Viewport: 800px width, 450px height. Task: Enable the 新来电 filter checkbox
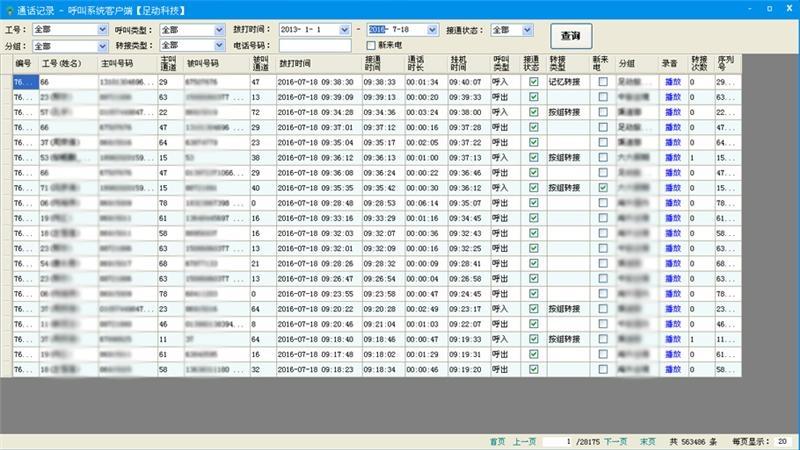click(x=372, y=46)
